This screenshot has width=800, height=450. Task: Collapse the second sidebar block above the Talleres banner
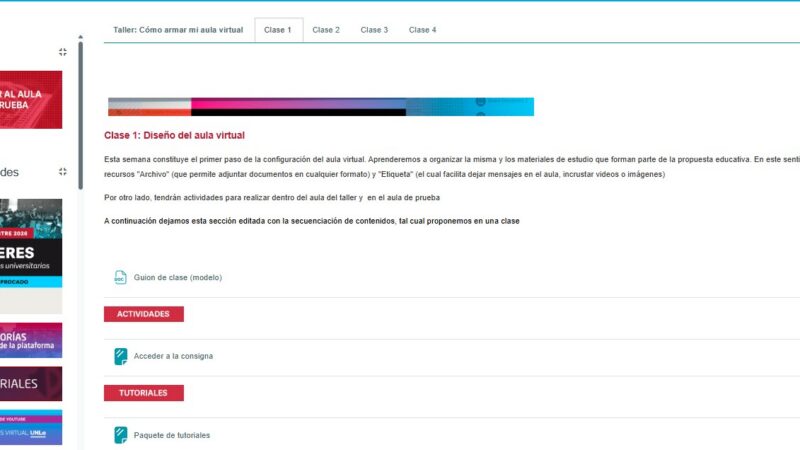click(63, 172)
